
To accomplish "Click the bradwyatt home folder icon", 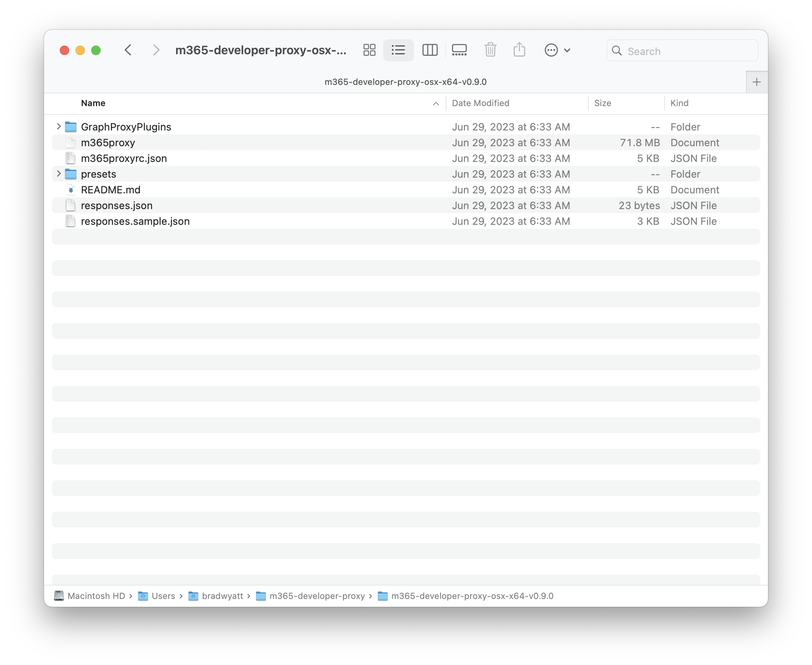I will coord(193,596).
